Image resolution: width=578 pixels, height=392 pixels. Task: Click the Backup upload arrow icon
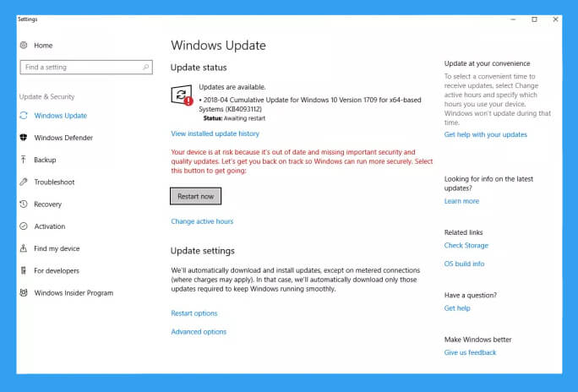pos(24,160)
